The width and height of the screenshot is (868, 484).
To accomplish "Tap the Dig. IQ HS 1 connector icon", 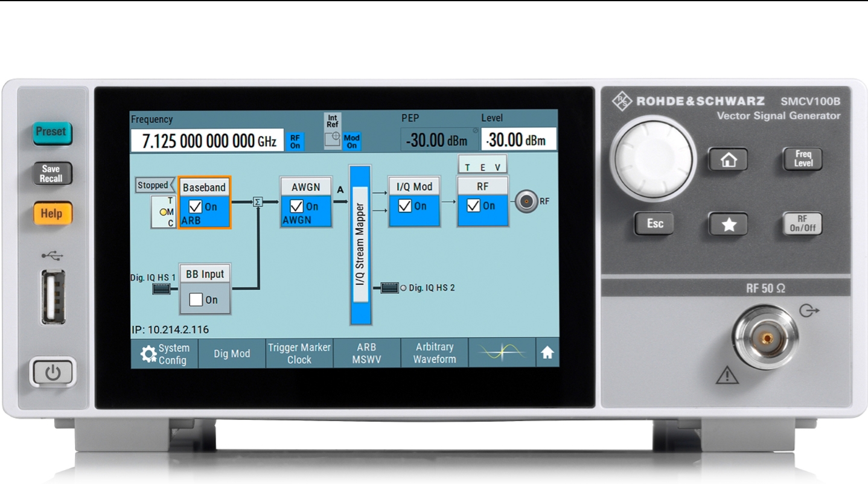I will (161, 289).
